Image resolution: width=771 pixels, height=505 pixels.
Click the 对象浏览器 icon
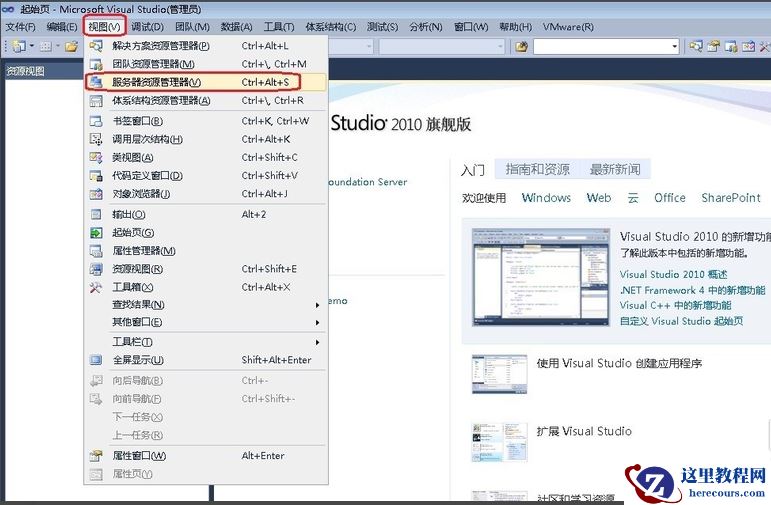(x=96, y=194)
